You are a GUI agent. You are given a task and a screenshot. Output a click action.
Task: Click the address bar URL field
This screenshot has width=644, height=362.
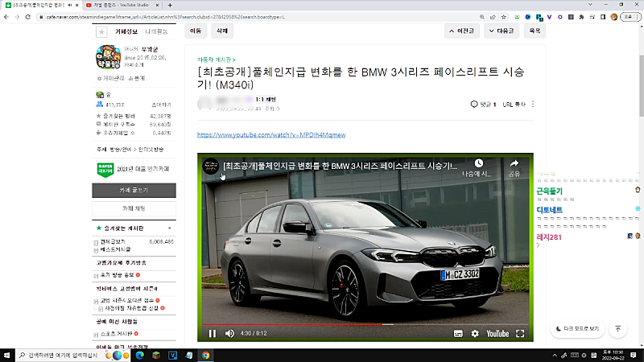(x=258, y=17)
